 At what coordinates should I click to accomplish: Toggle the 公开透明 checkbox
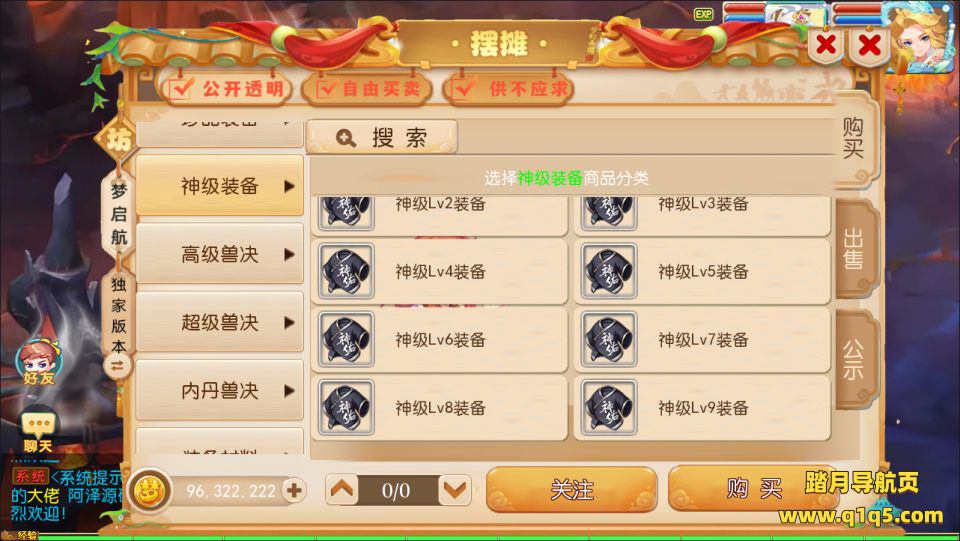(x=182, y=89)
